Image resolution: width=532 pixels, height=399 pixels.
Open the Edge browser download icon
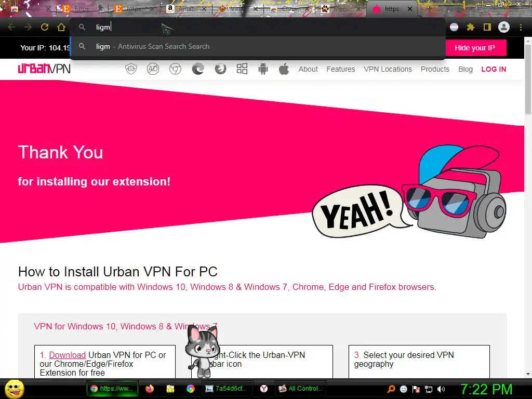tap(198, 69)
